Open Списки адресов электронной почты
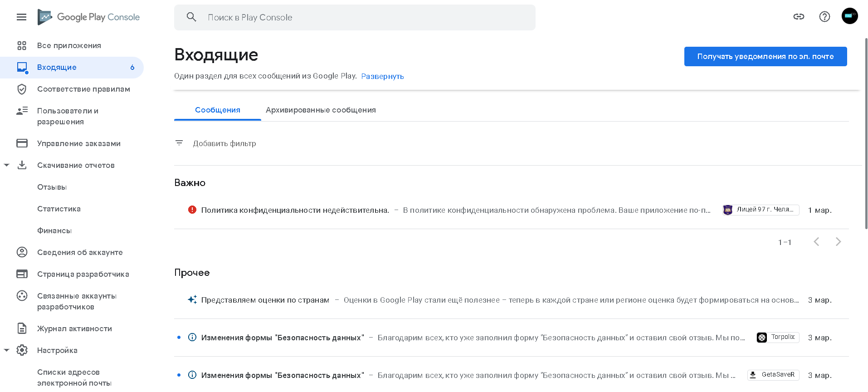This screenshot has height=392, width=868. pos(74,377)
